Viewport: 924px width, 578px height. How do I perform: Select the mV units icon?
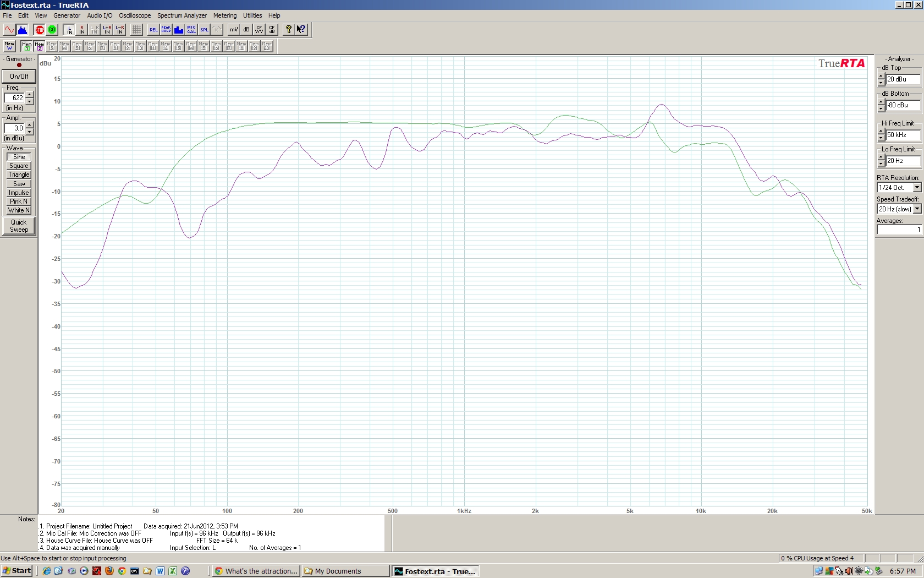[234, 30]
